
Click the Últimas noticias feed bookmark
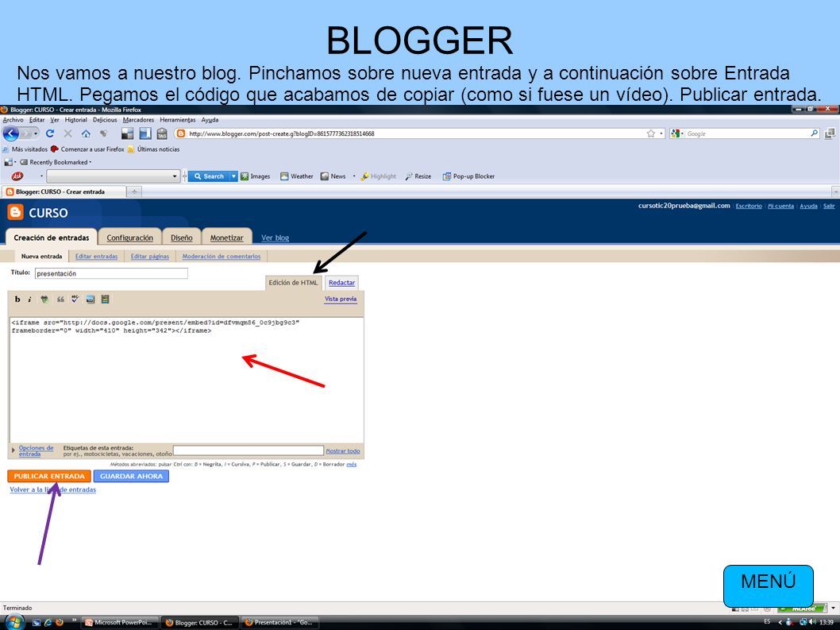(x=153, y=149)
